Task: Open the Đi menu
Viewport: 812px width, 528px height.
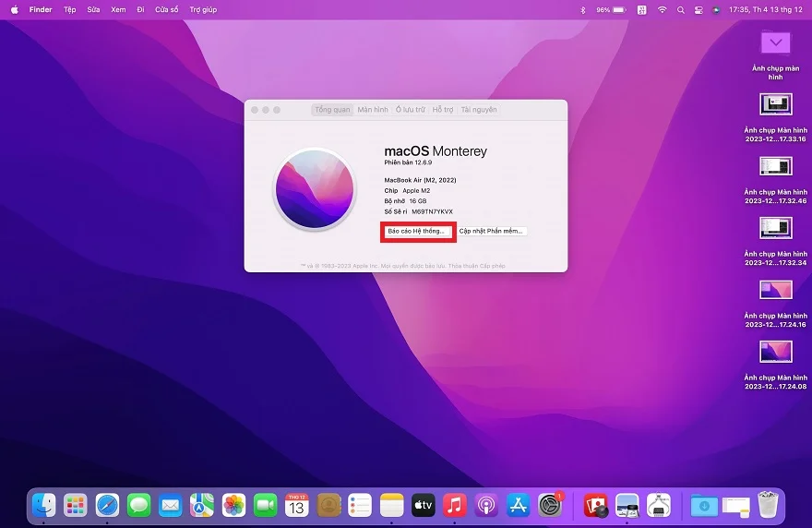Action: pos(140,10)
